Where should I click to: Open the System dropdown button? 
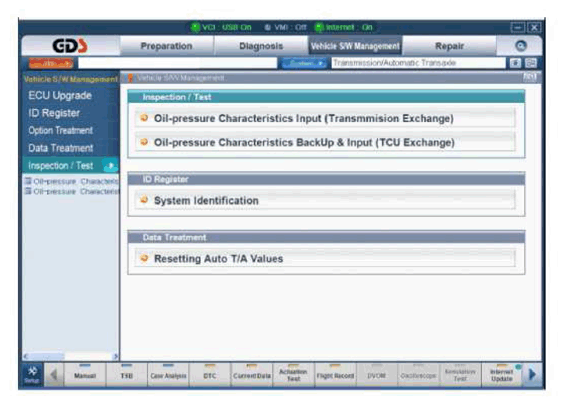click(x=304, y=63)
